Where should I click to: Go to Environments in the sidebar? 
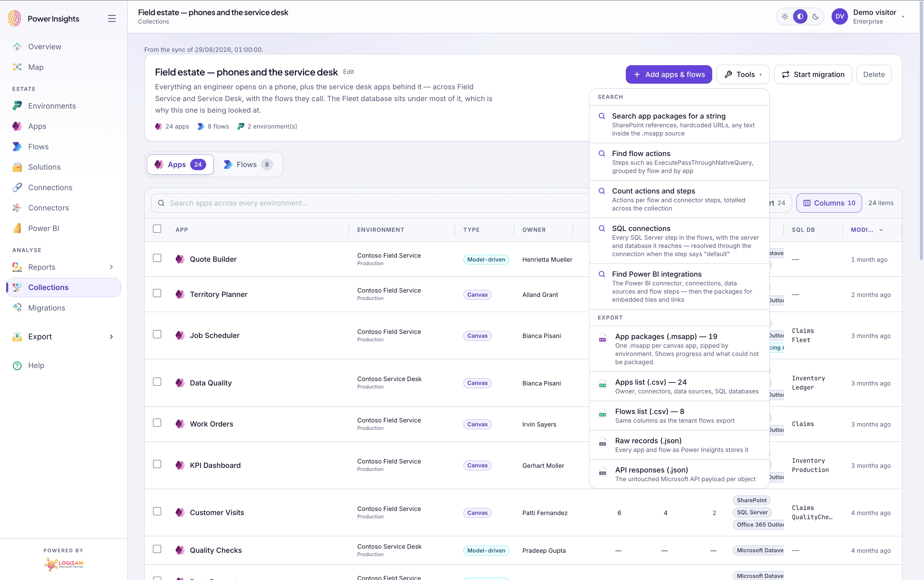click(x=64, y=106)
